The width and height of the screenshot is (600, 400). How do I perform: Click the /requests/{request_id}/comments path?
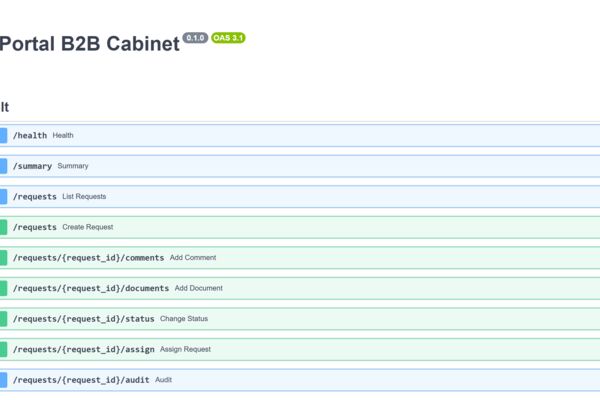coord(88,258)
